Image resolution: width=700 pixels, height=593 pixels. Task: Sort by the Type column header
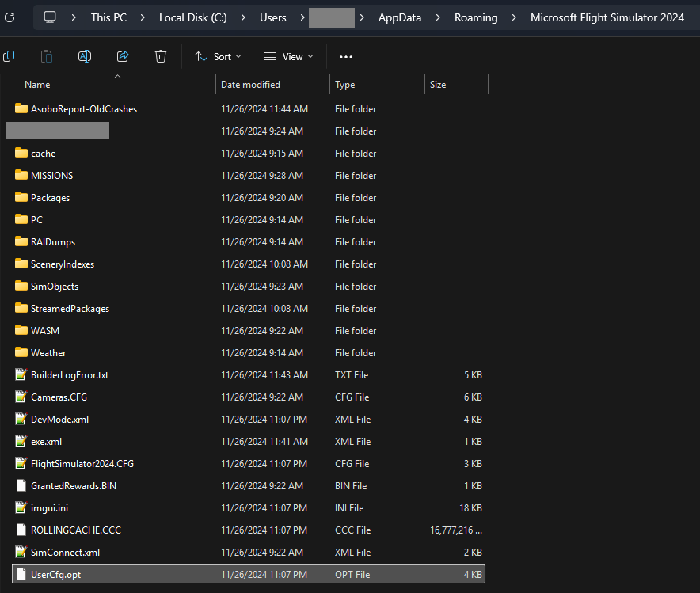pos(345,85)
